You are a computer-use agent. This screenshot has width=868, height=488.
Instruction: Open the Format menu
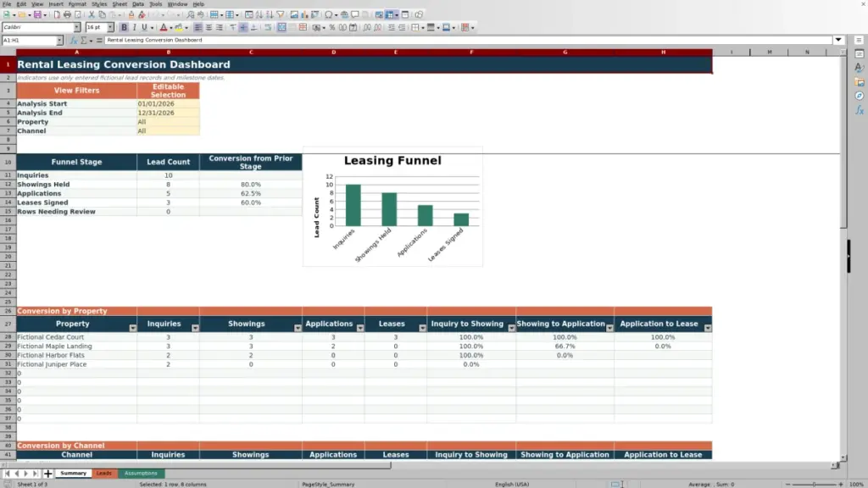coord(77,4)
